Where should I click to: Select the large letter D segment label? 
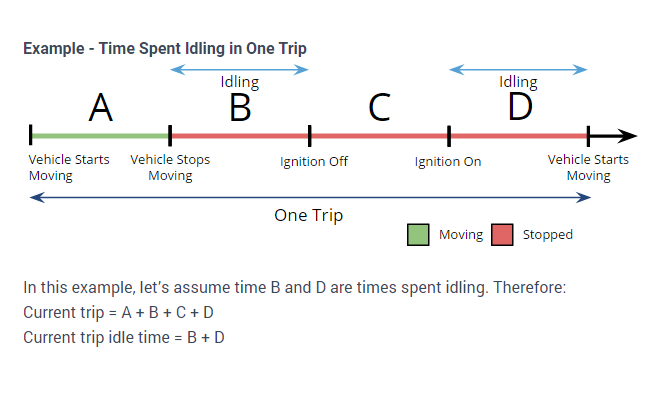click(519, 107)
